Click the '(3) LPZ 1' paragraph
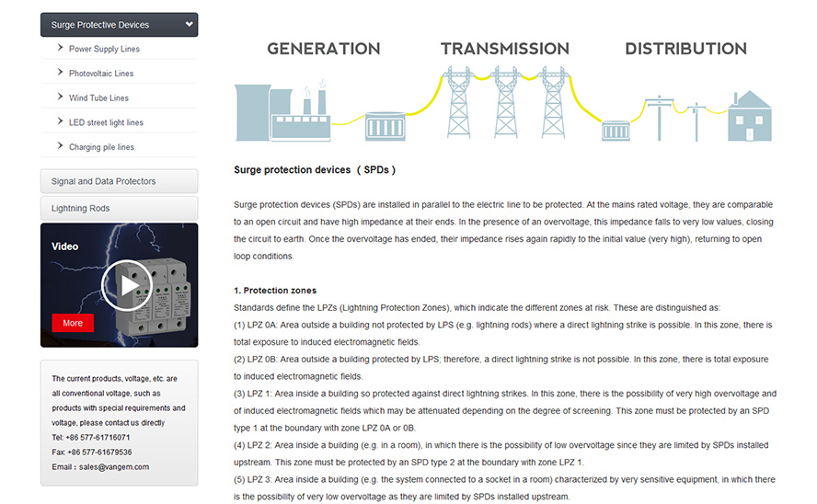Image resolution: width=817 pixels, height=504 pixels. pos(505,411)
